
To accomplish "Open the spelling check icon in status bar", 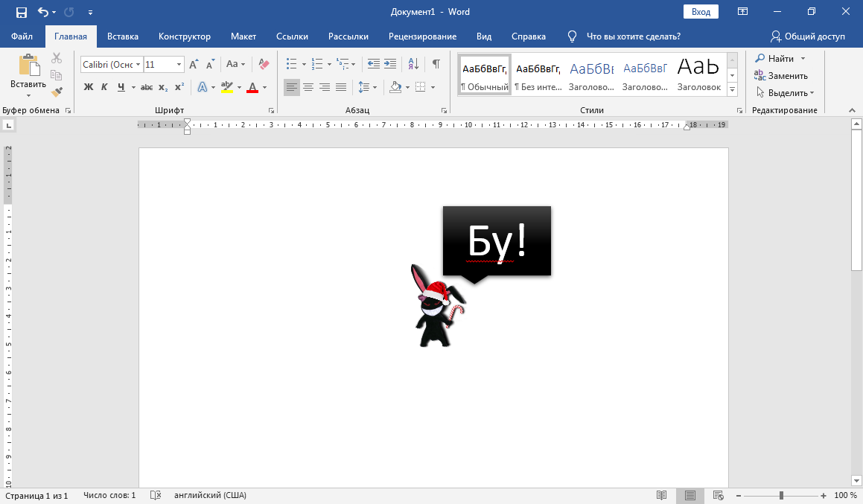I will [156, 495].
